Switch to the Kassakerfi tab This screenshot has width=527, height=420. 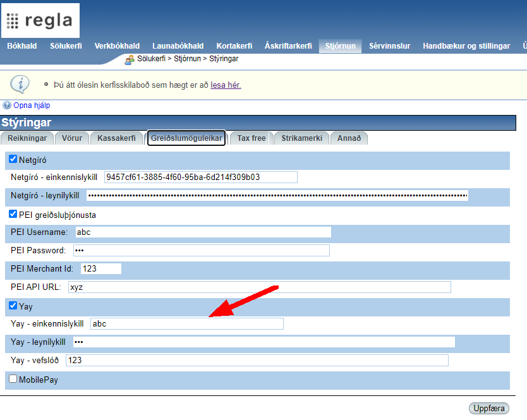pos(117,138)
